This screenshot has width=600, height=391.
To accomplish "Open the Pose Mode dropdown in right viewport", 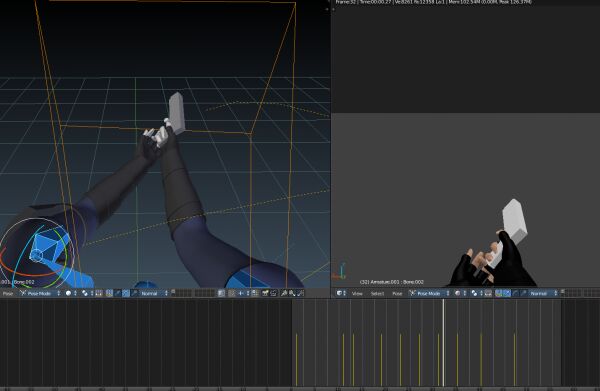I will click(429, 293).
